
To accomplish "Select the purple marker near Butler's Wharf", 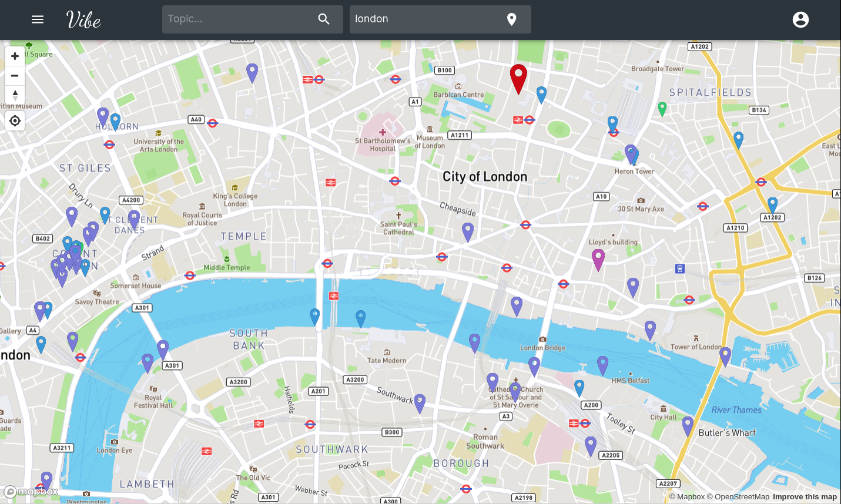I will point(688,426).
